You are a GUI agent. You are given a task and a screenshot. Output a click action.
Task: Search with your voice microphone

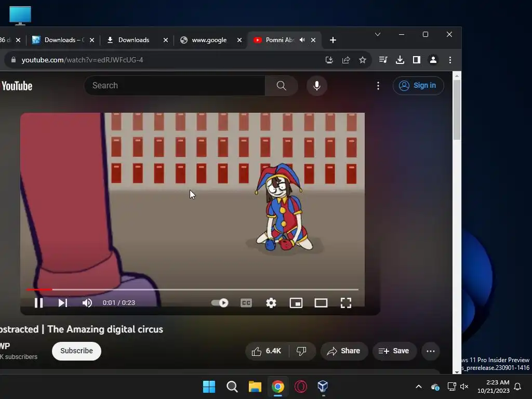click(x=316, y=86)
